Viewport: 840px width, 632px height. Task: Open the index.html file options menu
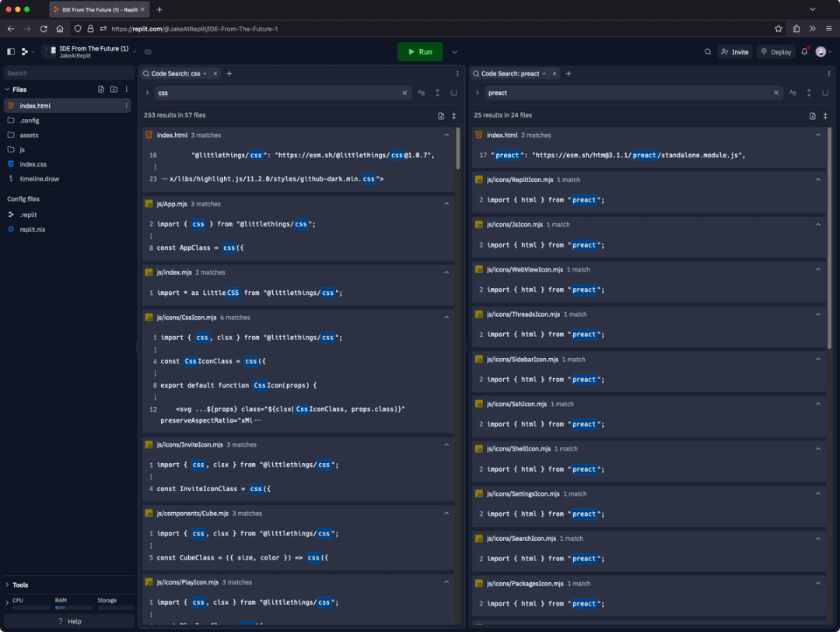[x=127, y=105]
